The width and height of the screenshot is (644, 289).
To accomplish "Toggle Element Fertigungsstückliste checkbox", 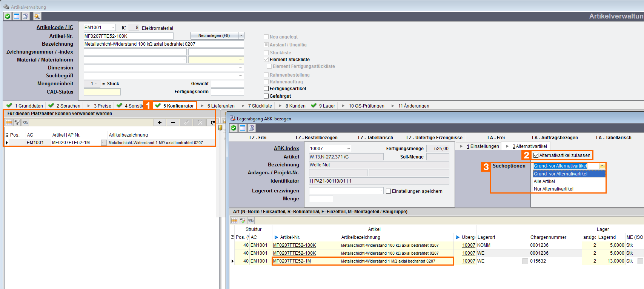I will point(269,66).
